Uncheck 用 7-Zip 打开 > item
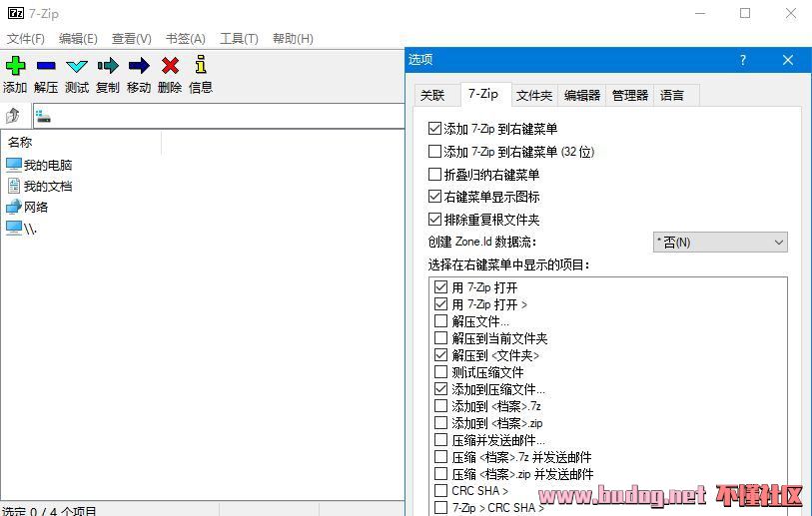 [440, 304]
